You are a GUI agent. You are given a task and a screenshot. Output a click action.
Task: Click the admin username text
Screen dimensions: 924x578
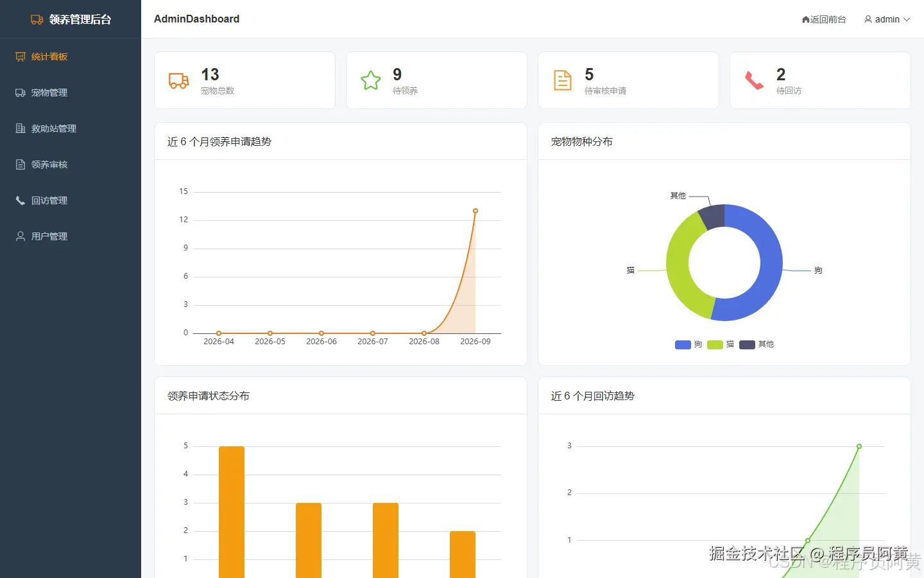pyautogui.click(x=887, y=20)
